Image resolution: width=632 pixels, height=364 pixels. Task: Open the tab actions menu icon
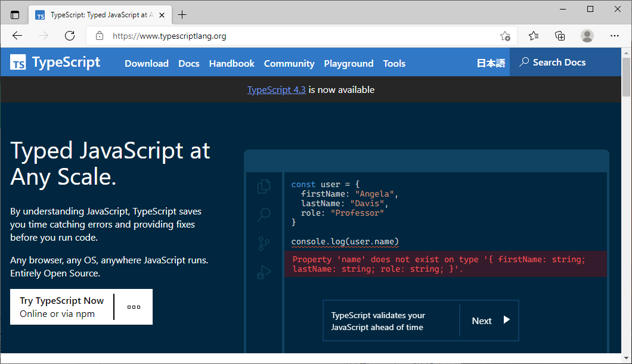(x=15, y=15)
